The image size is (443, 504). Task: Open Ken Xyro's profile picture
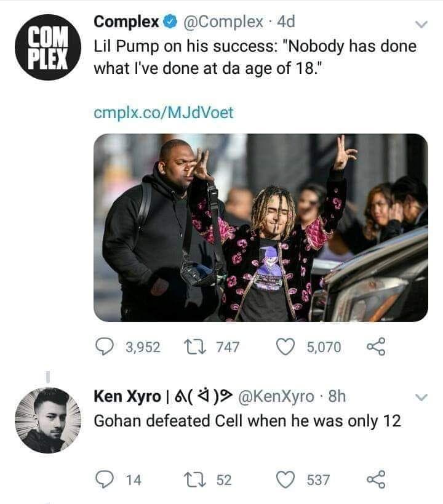point(47,420)
